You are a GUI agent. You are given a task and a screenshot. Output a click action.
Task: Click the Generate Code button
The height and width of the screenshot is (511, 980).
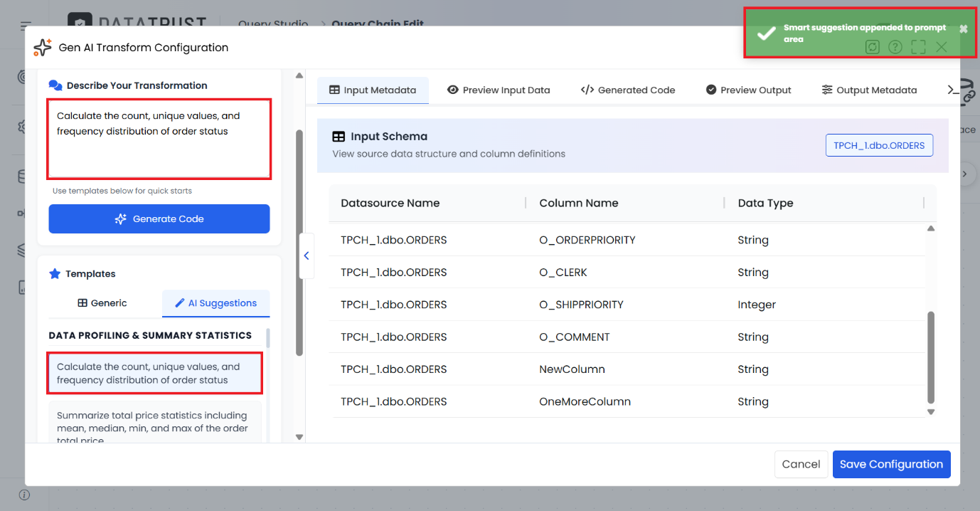159,219
